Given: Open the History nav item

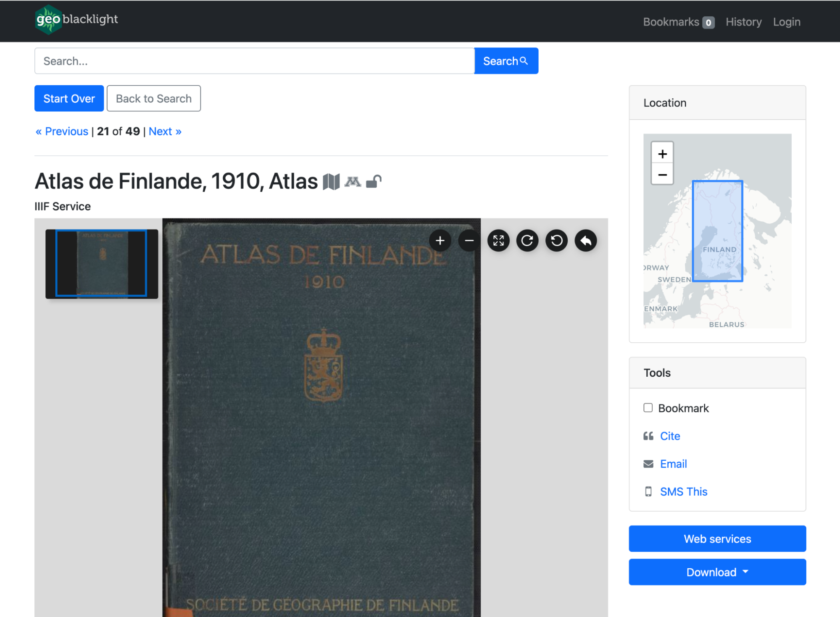Looking at the screenshot, I should 743,22.
